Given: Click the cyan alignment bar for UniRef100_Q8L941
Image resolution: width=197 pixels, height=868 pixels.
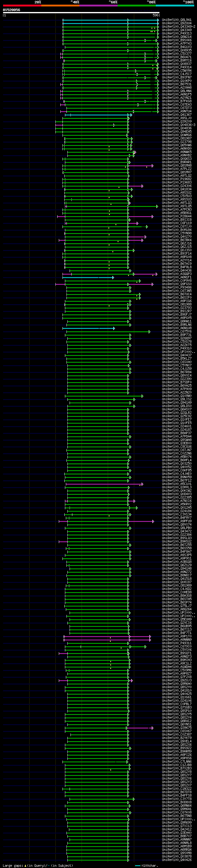Looking at the screenshot, I should coord(111,20).
